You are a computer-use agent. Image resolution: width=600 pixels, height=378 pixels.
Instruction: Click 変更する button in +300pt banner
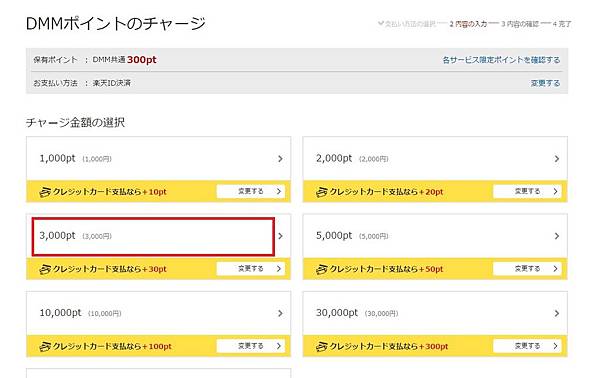coord(527,346)
